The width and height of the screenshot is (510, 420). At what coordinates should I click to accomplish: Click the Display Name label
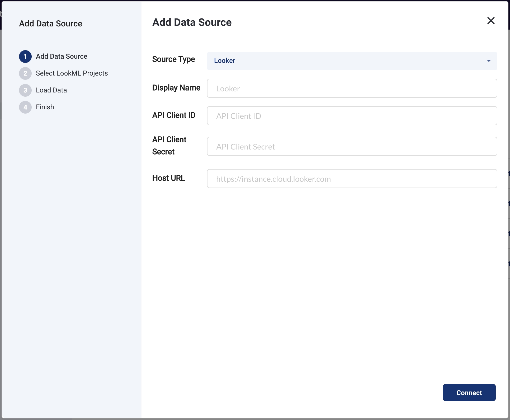pyautogui.click(x=176, y=88)
